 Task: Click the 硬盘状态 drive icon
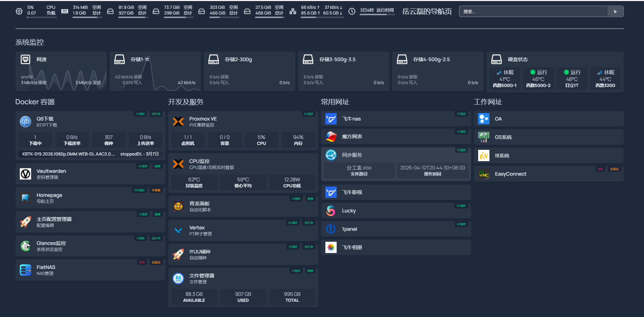497,59
